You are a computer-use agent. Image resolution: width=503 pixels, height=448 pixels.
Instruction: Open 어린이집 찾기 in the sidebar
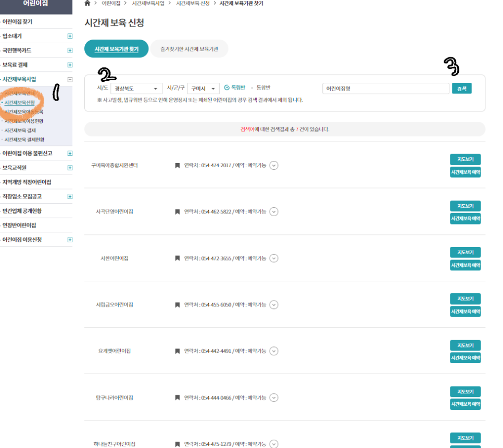coord(17,21)
